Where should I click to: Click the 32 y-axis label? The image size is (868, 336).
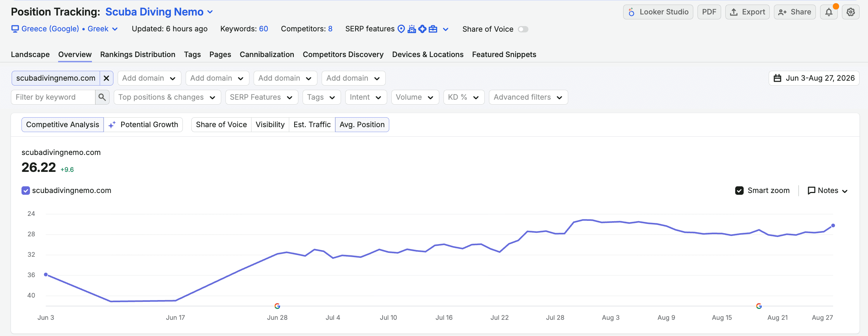tap(31, 255)
